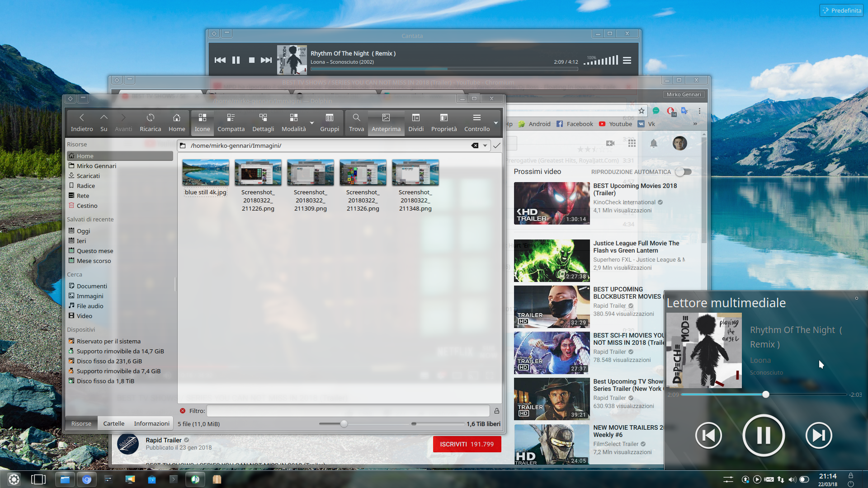Switch to the Risorse panel tab

pyautogui.click(x=81, y=423)
